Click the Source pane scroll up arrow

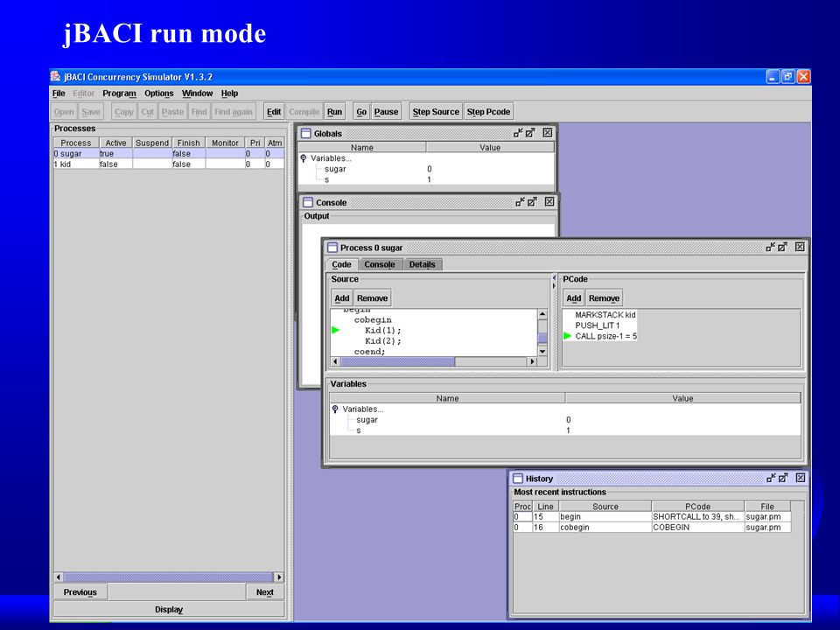(542, 314)
